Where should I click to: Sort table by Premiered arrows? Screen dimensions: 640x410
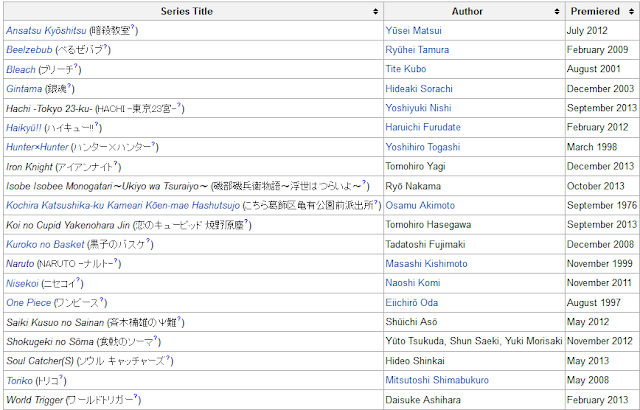631,11
